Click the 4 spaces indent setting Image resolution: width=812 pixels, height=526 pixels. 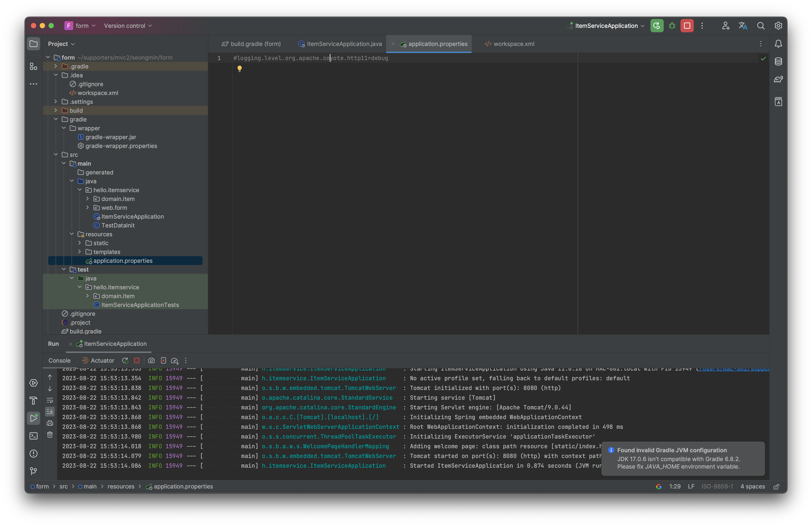click(x=752, y=487)
